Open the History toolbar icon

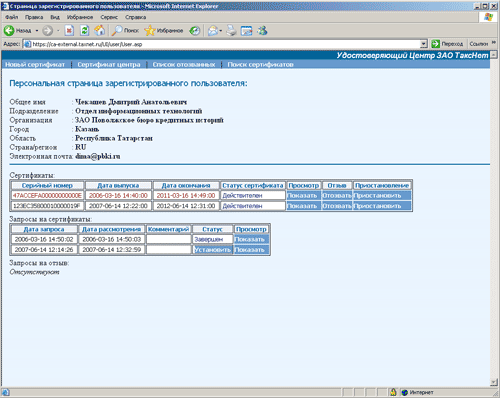pos(195,31)
